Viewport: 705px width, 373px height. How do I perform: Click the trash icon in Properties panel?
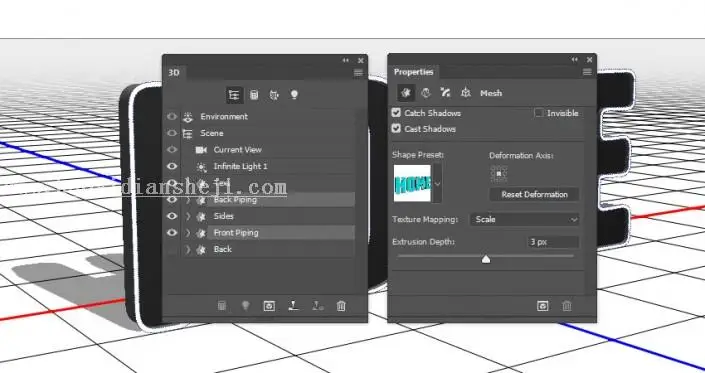[567, 306]
